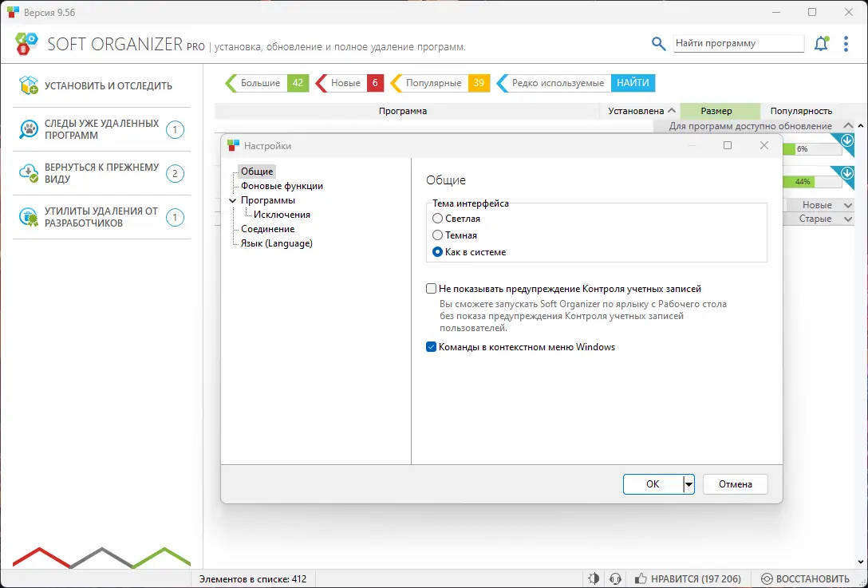This screenshot has width=868, height=588.
Task: Click the 44% popularity bar
Action: click(x=812, y=182)
